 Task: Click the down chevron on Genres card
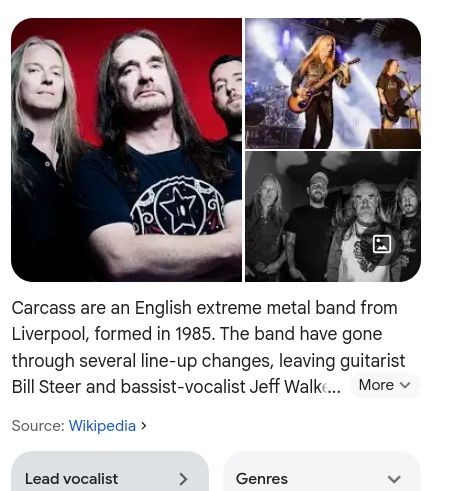[394, 479]
